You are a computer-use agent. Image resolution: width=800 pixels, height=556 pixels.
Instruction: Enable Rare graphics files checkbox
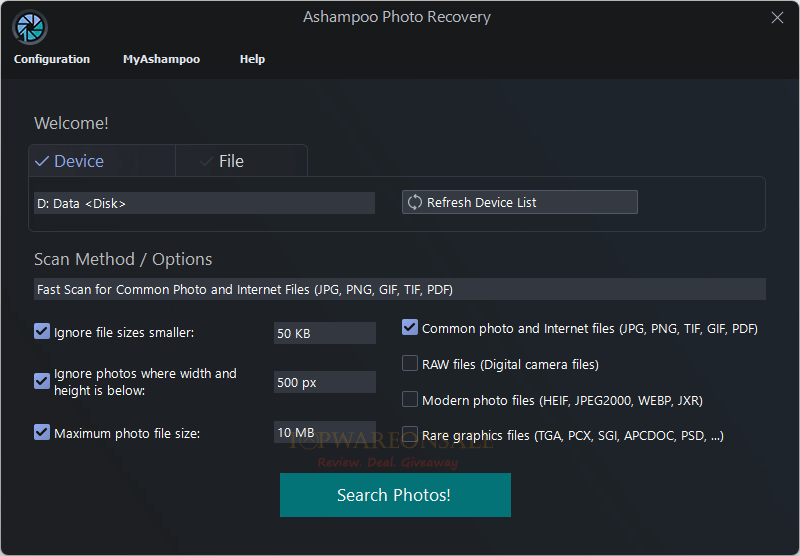click(410, 435)
